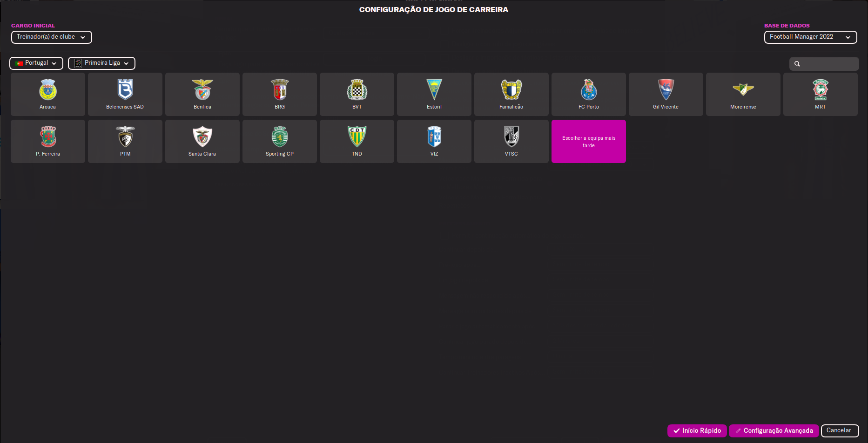Click the Famalicão team name
Screen dimensions: 868x443
pyautogui.click(x=511, y=107)
